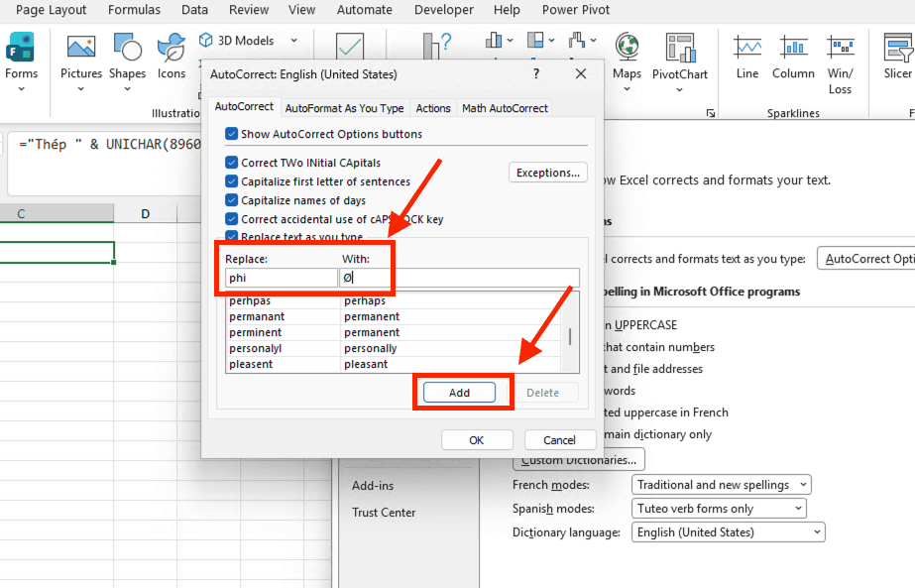Screen dimensions: 915x588
Task: Toggle Correct TWo INitial CApitals
Action: point(232,163)
